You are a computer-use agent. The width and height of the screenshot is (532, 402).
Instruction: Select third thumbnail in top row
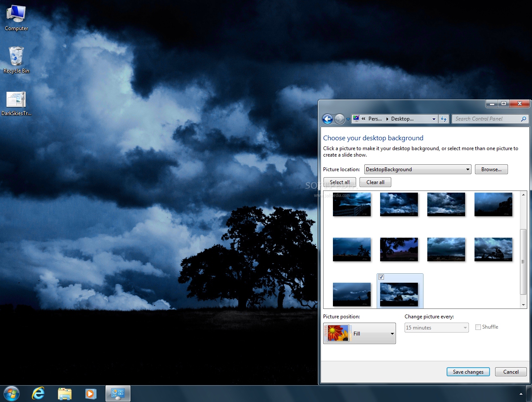coord(446,204)
